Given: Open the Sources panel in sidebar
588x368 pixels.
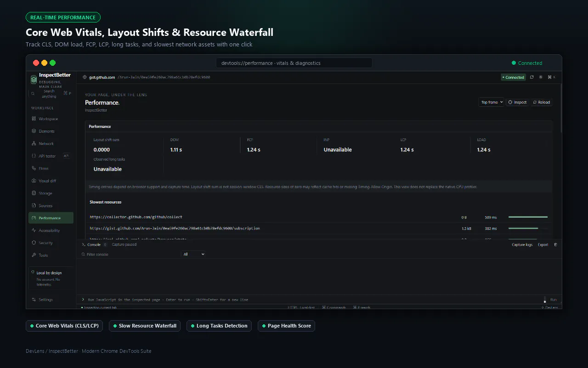Looking at the screenshot, I should [x=51, y=206].
